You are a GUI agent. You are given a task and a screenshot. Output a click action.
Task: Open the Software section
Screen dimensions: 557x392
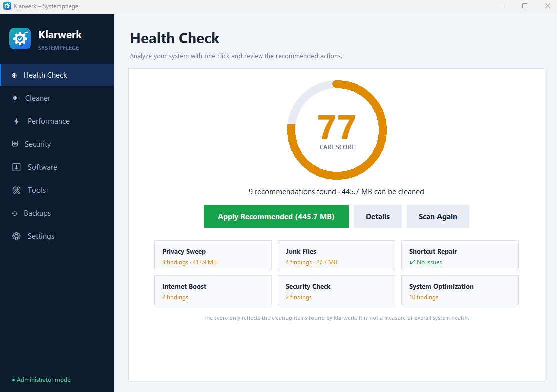coord(57,167)
